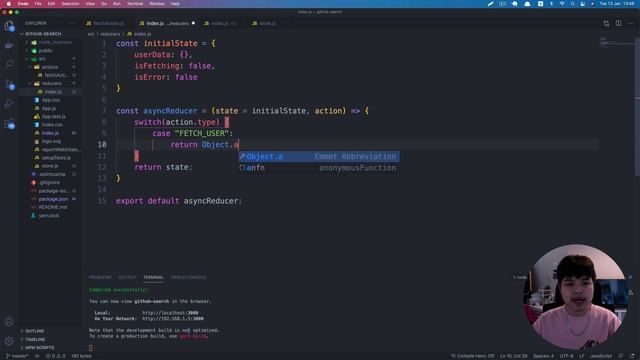Select the TERMINAL panel tab
The image size is (640, 360).
[x=153, y=277]
